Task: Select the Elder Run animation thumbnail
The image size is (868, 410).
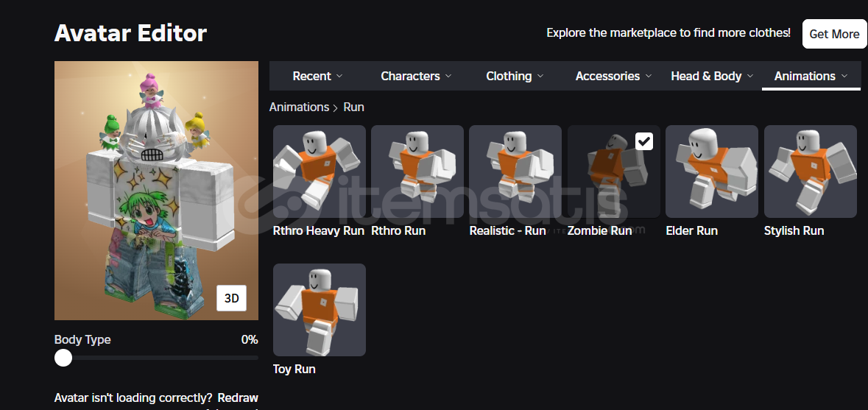Action: click(x=712, y=172)
